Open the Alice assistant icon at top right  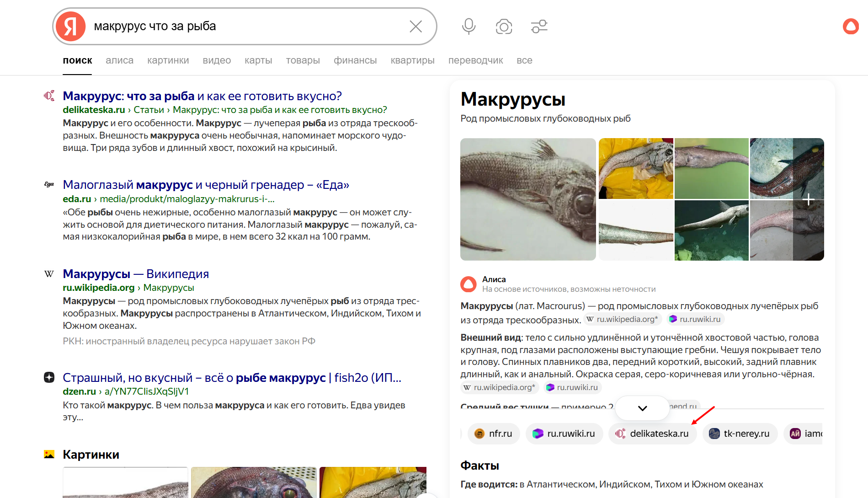pyautogui.click(x=851, y=27)
